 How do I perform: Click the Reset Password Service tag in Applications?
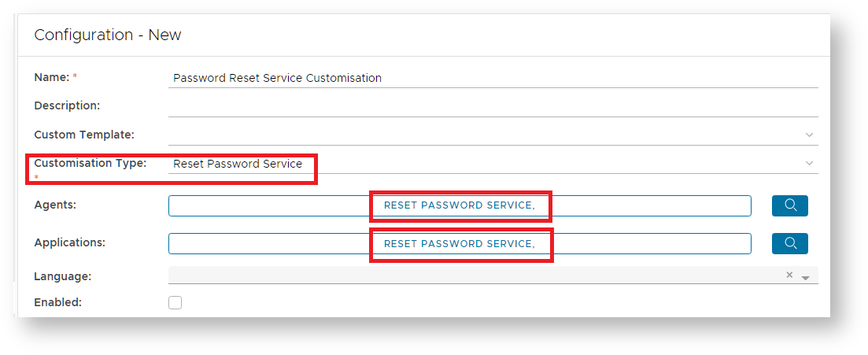point(459,243)
